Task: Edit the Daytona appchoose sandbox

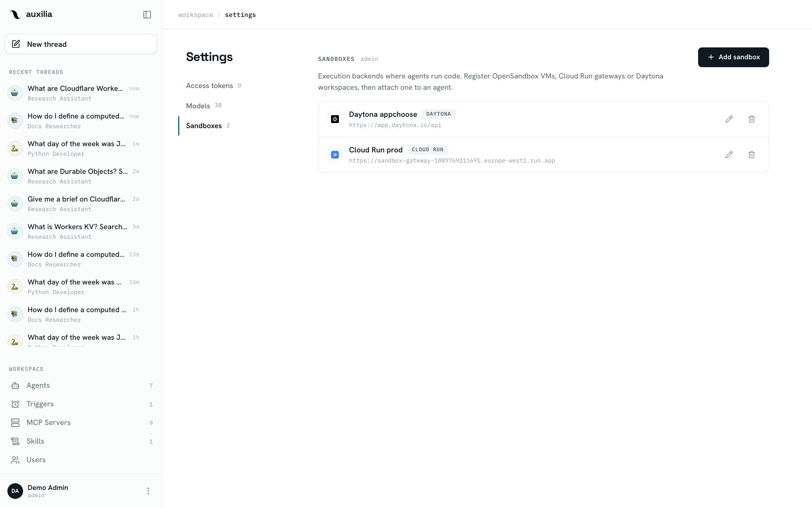Action: coord(729,119)
